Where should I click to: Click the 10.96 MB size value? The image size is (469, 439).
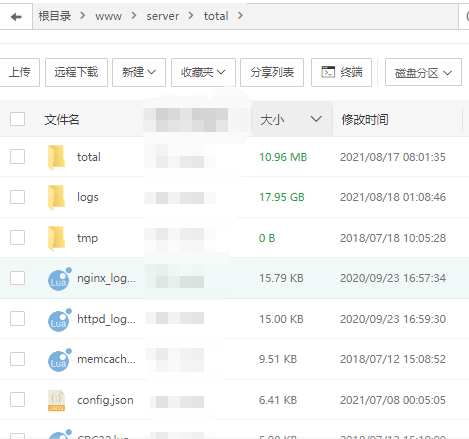click(283, 157)
